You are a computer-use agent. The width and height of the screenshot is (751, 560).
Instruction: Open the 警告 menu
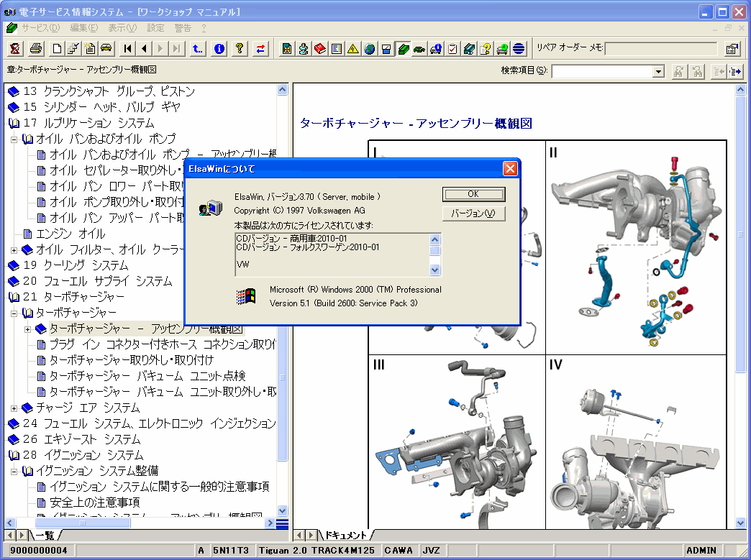(183, 28)
